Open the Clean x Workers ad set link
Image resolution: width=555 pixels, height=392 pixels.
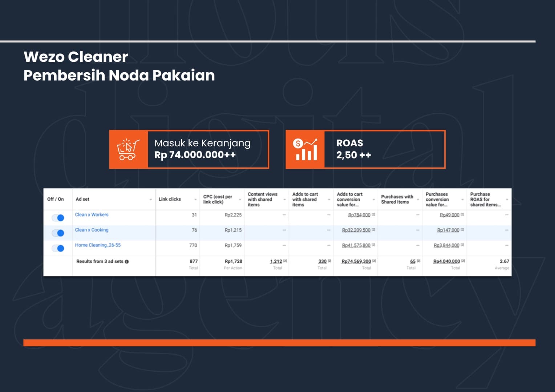pyautogui.click(x=92, y=215)
